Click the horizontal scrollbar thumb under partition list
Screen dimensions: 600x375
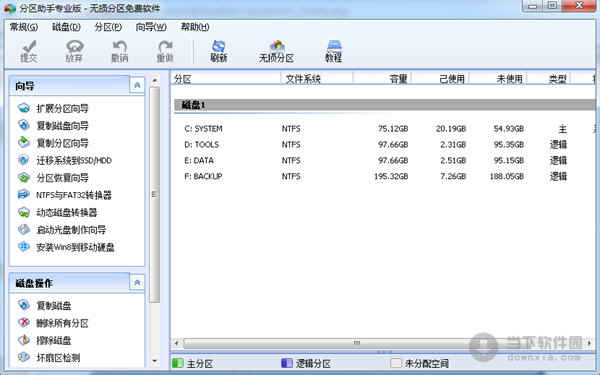(357, 343)
